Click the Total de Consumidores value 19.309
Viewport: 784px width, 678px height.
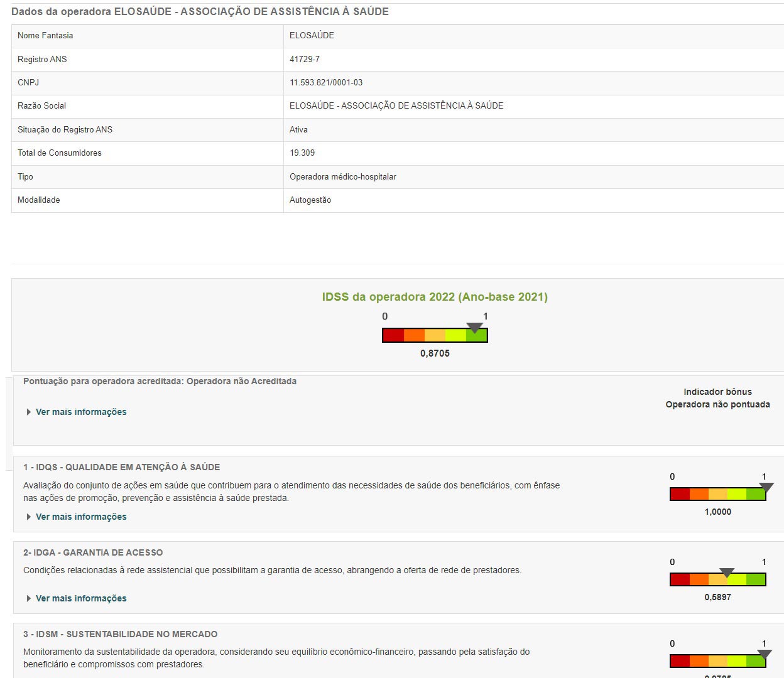coord(302,153)
